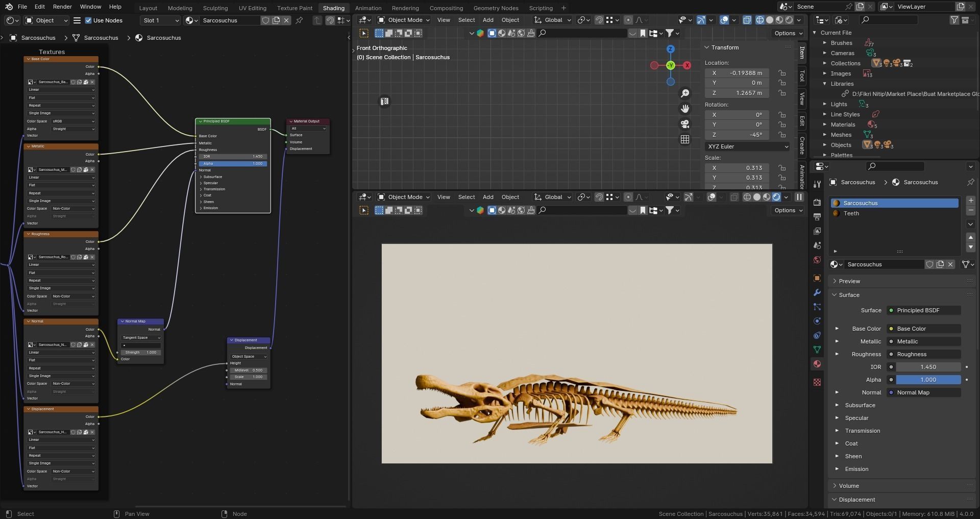Adjust Strength slider on Normal Map node
980x519 pixels.
[x=141, y=353]
